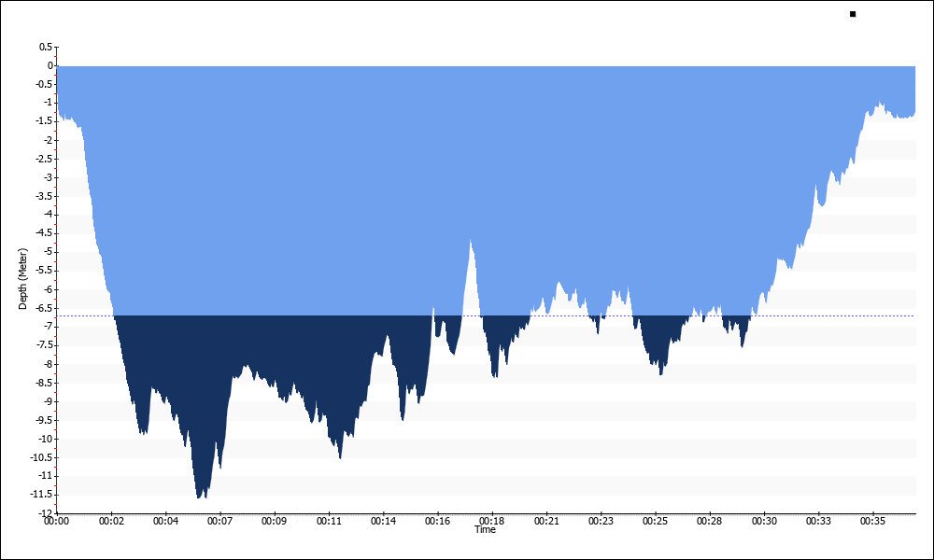Click the -4.5 depth axis label
This screenshot has height=560, width=934.
click(45, 233)
